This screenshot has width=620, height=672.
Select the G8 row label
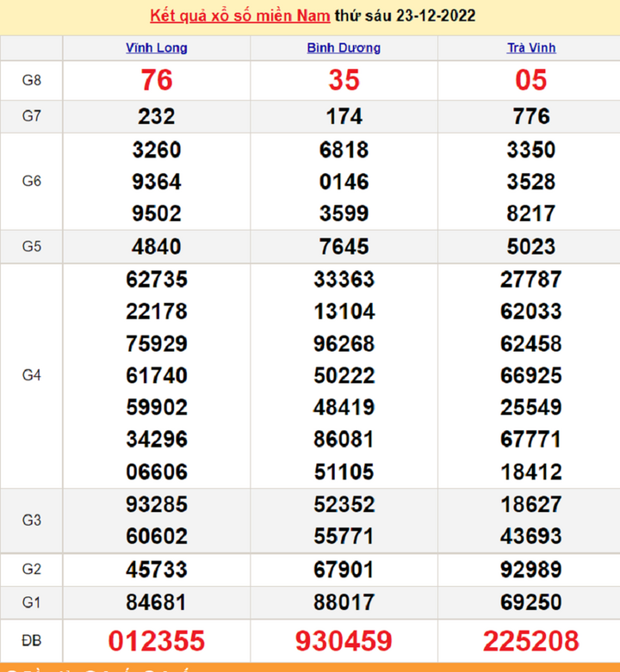coord(32,80)
